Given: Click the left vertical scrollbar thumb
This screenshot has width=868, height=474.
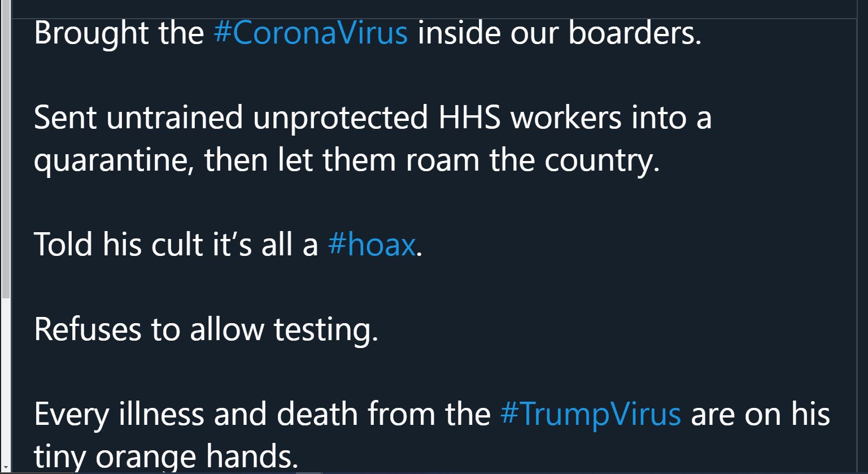Looking at the screenshot, I should 5,149.
